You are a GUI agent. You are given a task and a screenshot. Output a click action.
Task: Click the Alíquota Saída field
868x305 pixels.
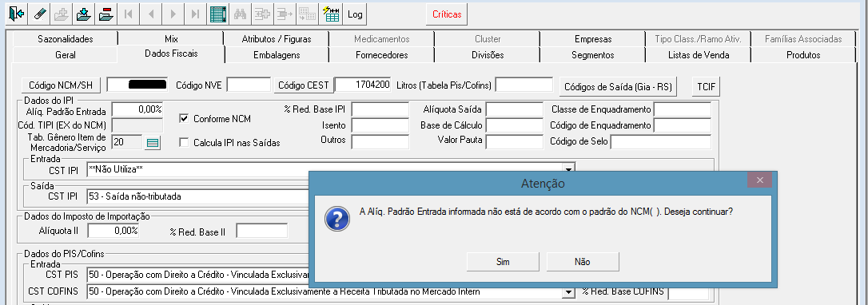(x=515, y=109)
